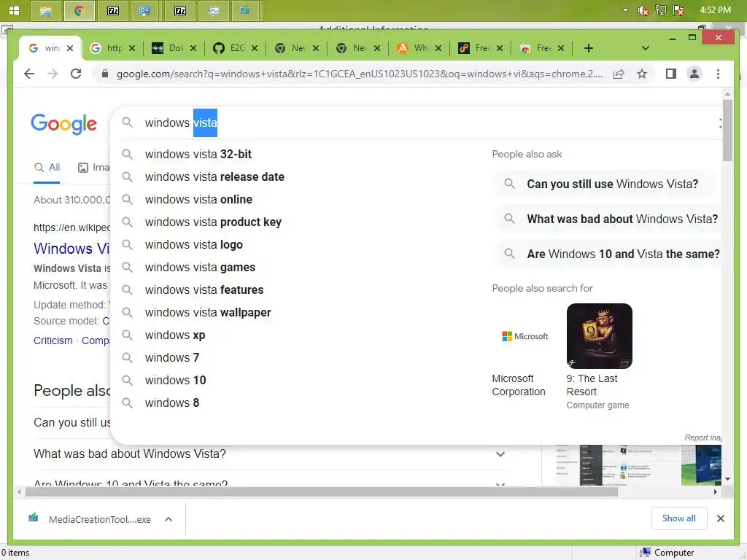Switch to the 'Dol' tab

click(x=170, y=48)
